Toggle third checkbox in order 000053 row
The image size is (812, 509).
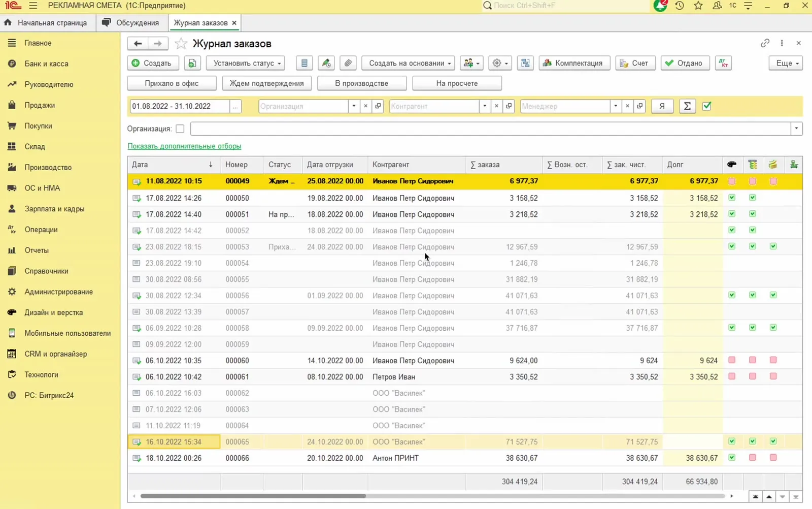[x=773, y=246]
